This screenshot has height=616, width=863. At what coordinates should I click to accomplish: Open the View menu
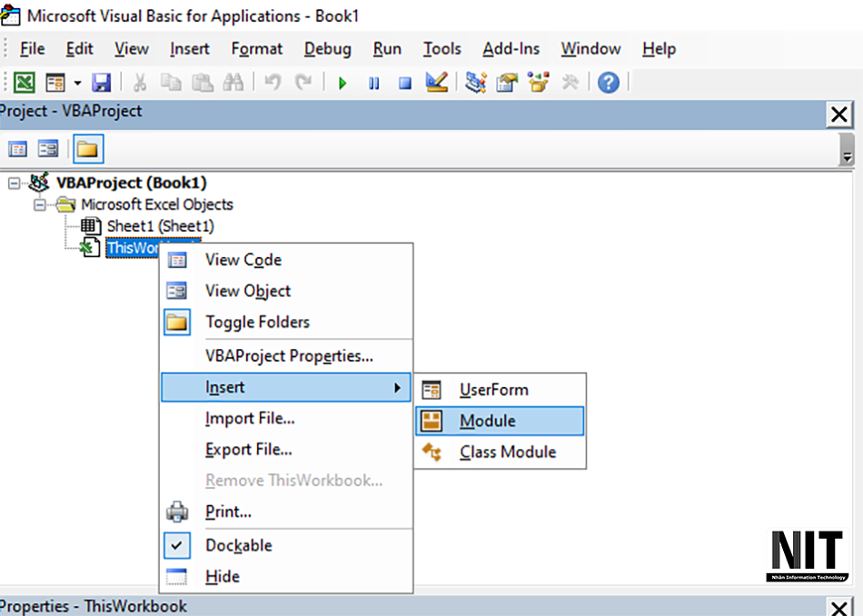pos(131,49)
